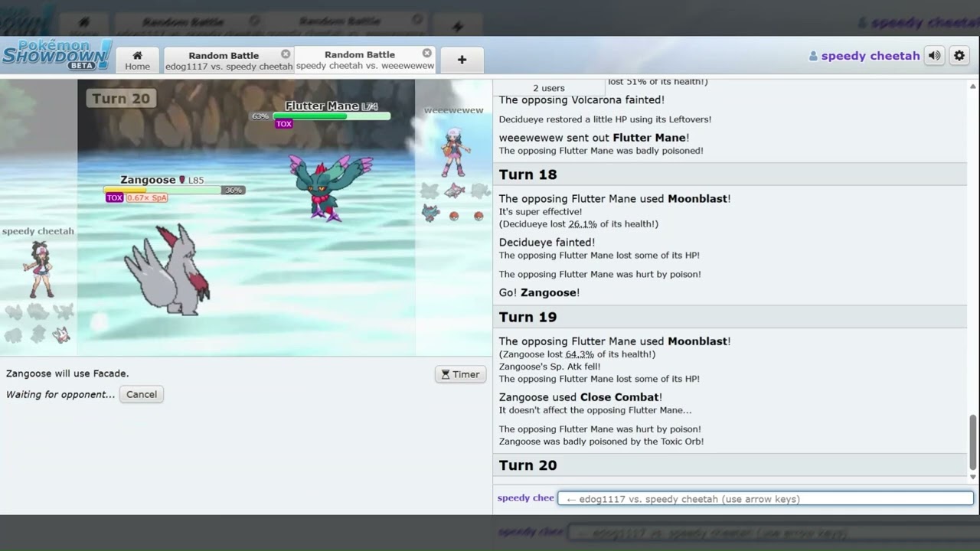The width and height of the screenshot is (980, 551).
Task: Click Zangoose icon in speedy cheetah's team
Action: 61,334
